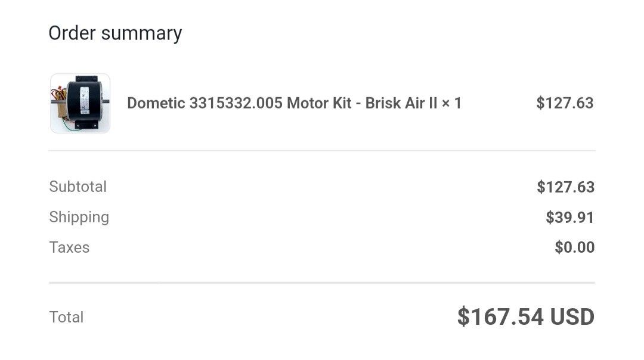Click the item line price next to the product name

pyautogui.click(x=565, y=103)
